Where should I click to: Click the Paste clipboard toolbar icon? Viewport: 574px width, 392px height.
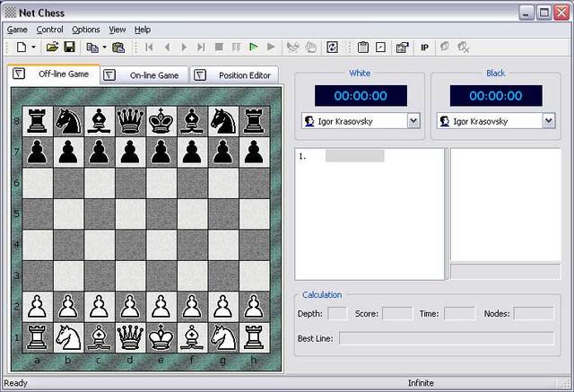pyautogui.click(x=118, y=48)
